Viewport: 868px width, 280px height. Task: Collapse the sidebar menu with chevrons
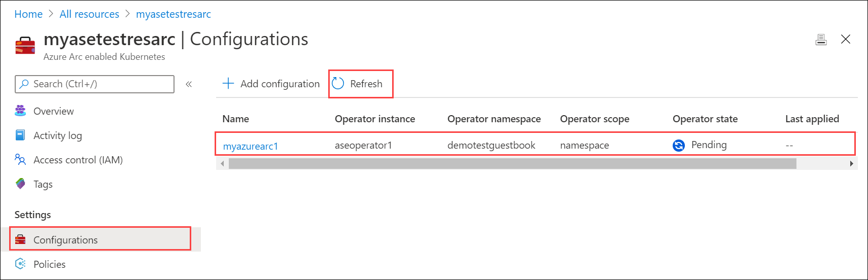[x=189, y=84]
